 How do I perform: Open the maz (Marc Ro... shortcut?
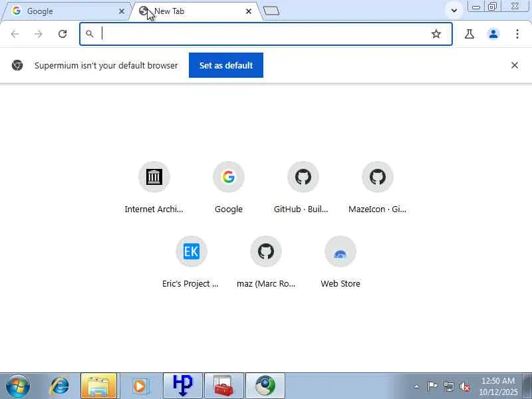tap(266, 263)
